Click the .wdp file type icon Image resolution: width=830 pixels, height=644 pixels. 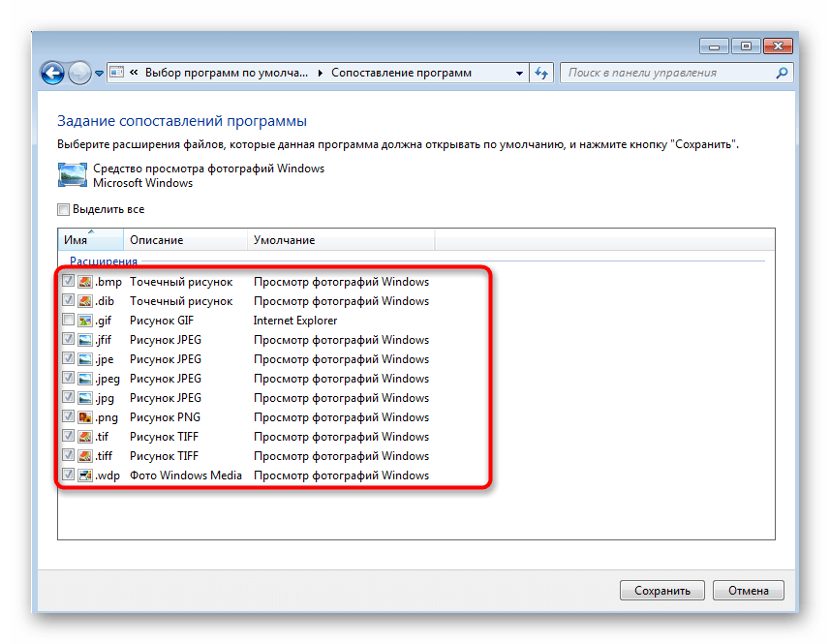pyautogui.click(x=84, y=475)
